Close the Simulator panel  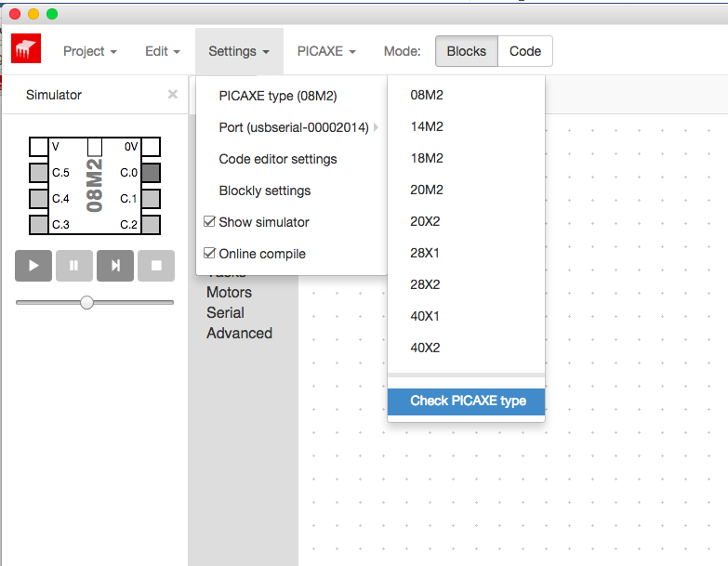point(173,95)
